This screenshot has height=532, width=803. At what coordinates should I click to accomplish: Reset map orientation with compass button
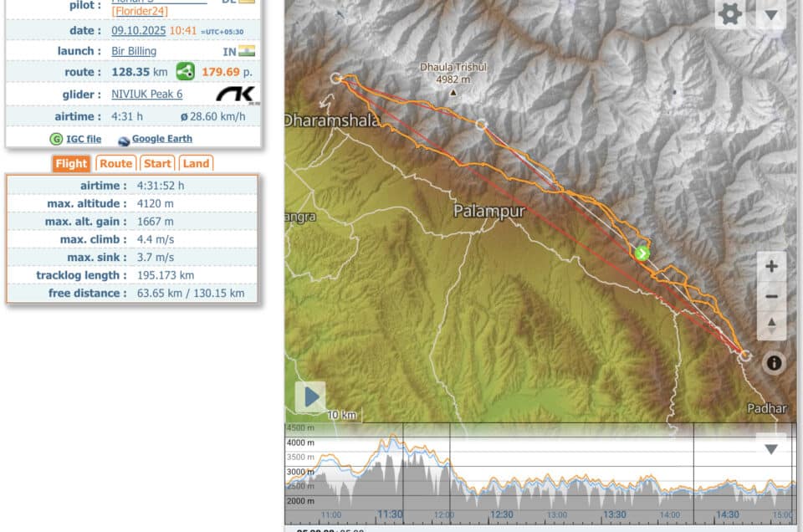pyautogui.click(x=771, y=325)
